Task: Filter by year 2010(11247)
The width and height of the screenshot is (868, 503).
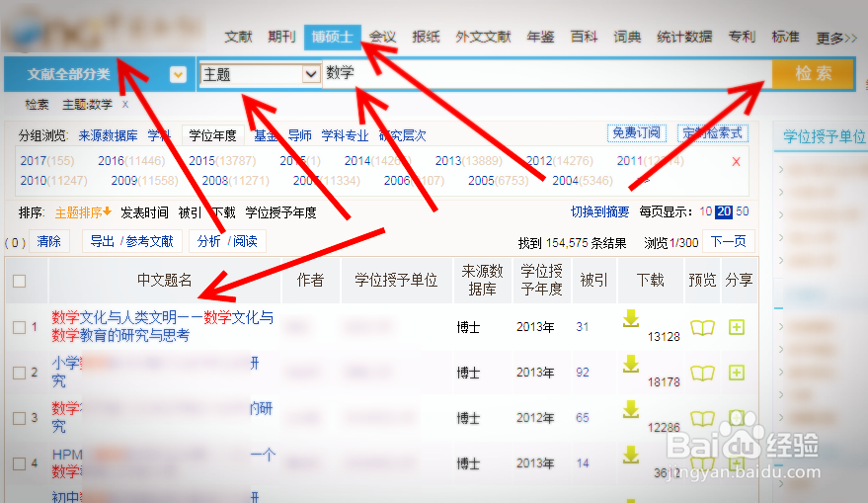Action: point(53,181)
